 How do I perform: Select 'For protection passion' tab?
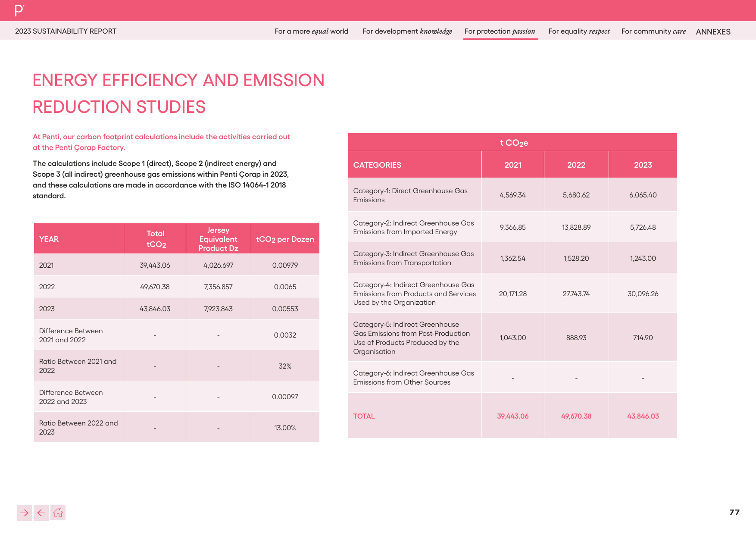point(500,31)
